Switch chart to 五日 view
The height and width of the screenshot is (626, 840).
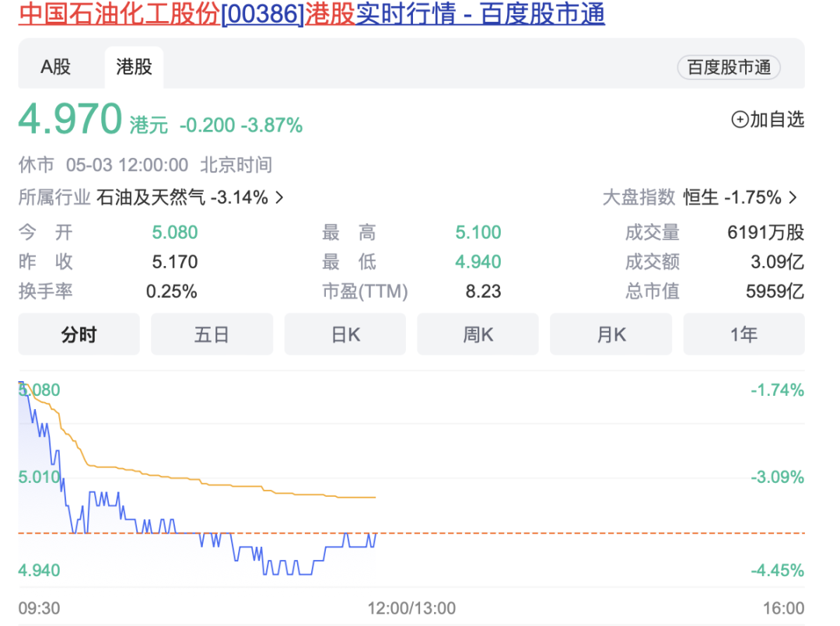click(x=212, y=334)
